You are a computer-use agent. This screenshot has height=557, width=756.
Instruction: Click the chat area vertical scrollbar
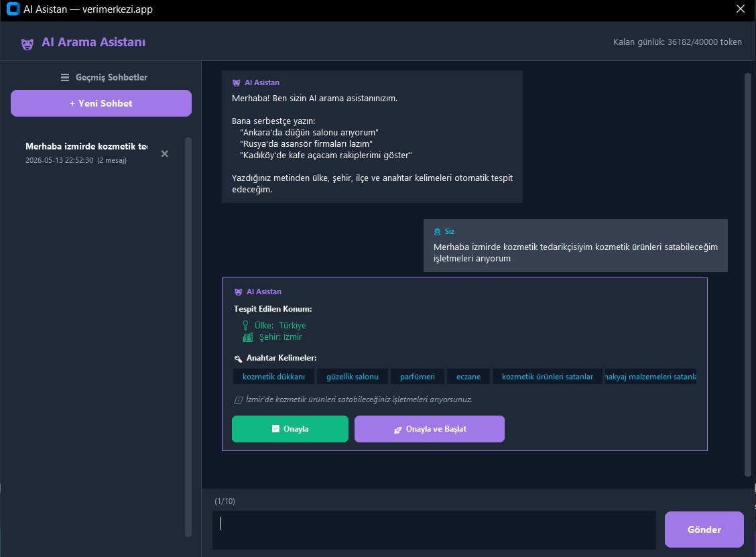tap(748, 274)
